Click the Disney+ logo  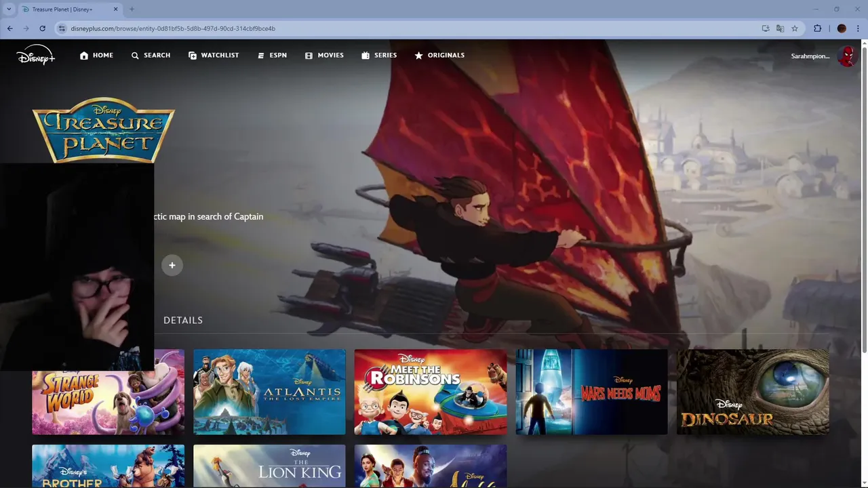(36, 55)
